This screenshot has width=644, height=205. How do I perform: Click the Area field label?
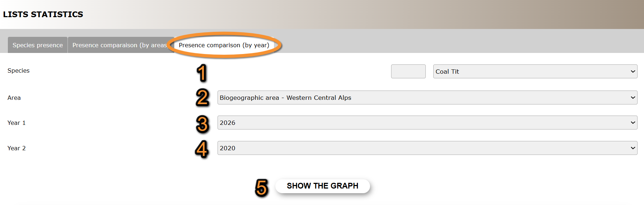pyautogui.click(x=14, y=98)
